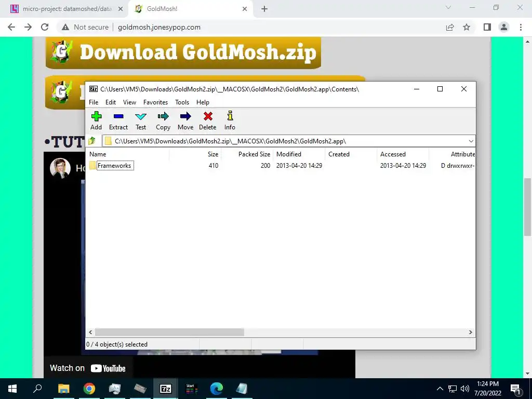Click the Chrome share page icon
532x399 pixels.
coord(450,27)
